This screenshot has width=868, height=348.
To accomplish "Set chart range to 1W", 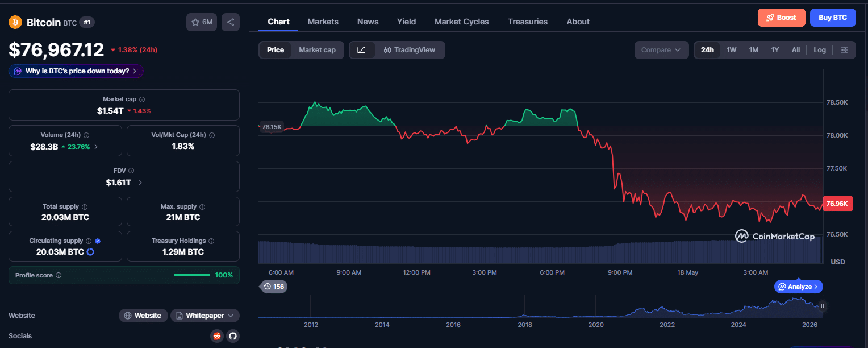I will coord(732,50).
